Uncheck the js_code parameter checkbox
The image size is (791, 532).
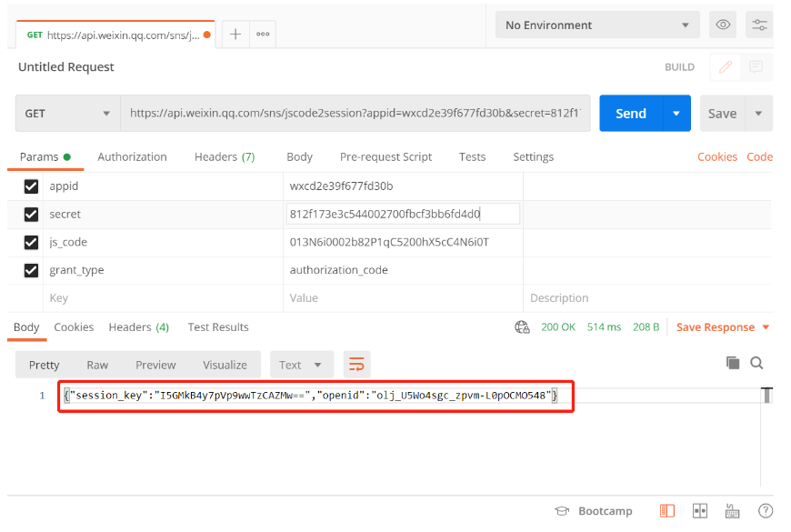(x=31, y=242)
